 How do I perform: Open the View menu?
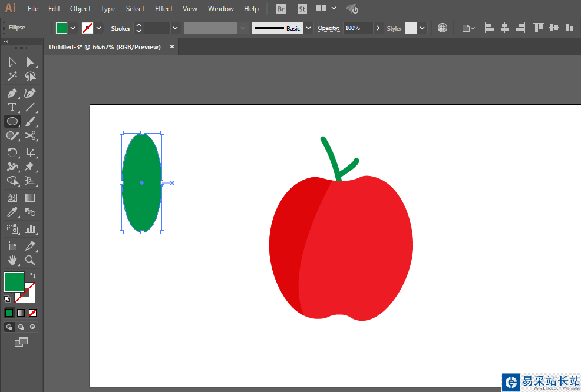tap(190, 8)
